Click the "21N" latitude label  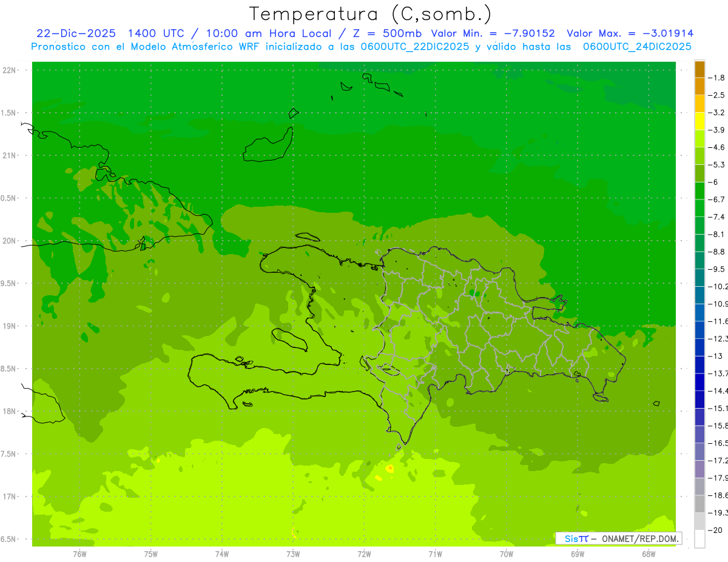(x=10, y=156)
